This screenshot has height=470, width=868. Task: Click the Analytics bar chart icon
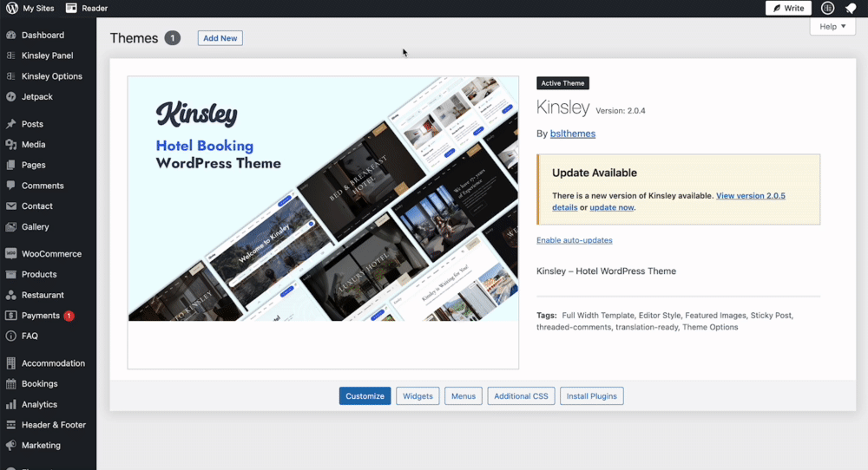[11, 404]
